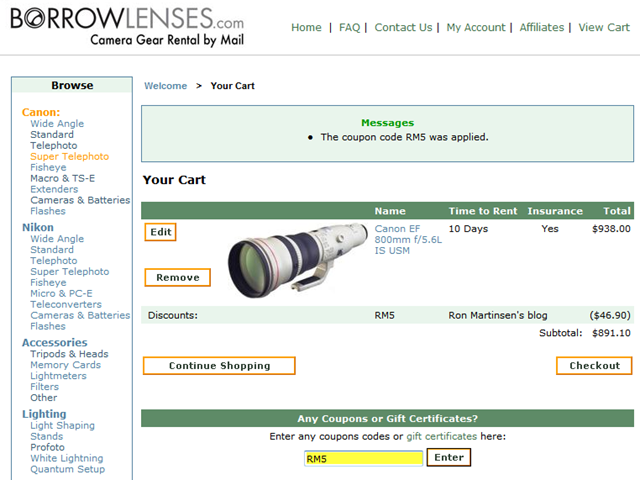
Task: Click the 'Ron Martinsen's blog' discount text
Action: [498, 316]
